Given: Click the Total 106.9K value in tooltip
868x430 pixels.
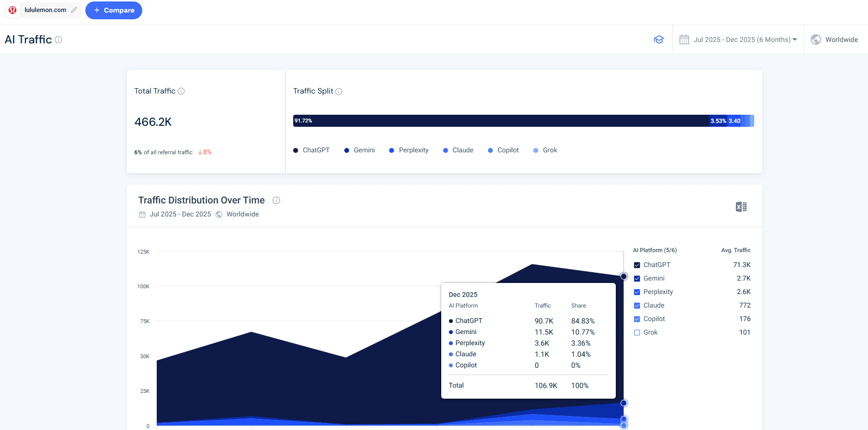Looking at the screenshot, I should [546, 386].
